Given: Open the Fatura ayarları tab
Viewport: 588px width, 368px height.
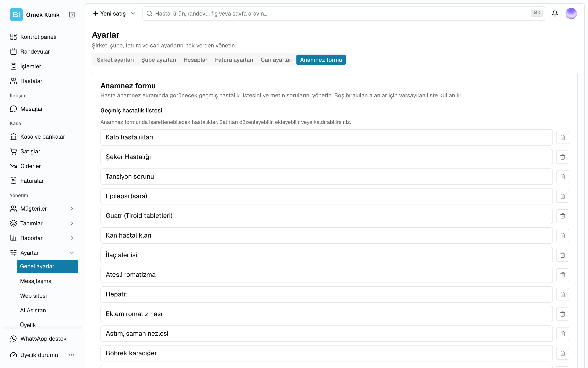Looking at the screenshot, I should pos(234,60).
